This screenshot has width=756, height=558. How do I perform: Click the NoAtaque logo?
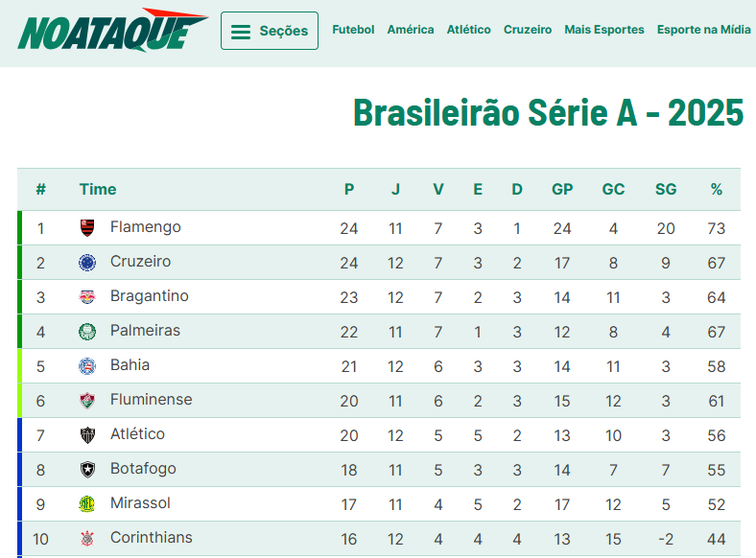112,31
